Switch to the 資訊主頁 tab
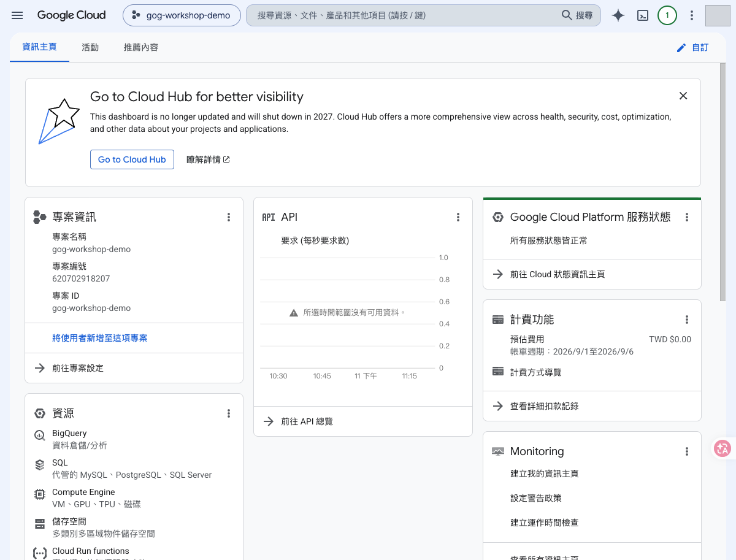 click(x=39, y=47)
